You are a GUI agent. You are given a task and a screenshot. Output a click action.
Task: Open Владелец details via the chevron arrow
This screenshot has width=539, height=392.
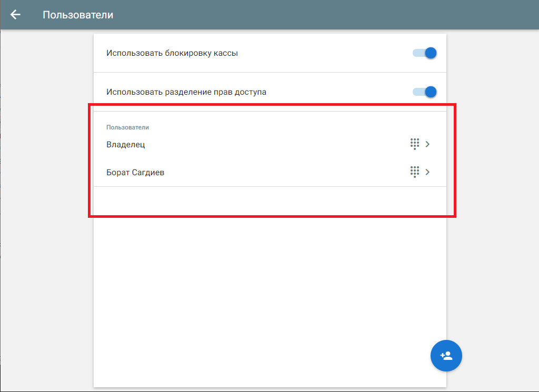point(427,144)
